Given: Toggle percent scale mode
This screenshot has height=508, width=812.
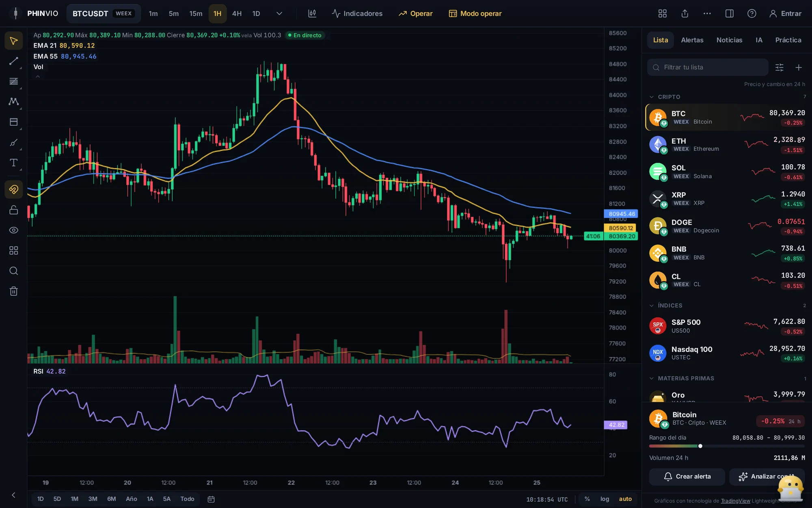Looking at the screenshot, I should click(587, 499).
